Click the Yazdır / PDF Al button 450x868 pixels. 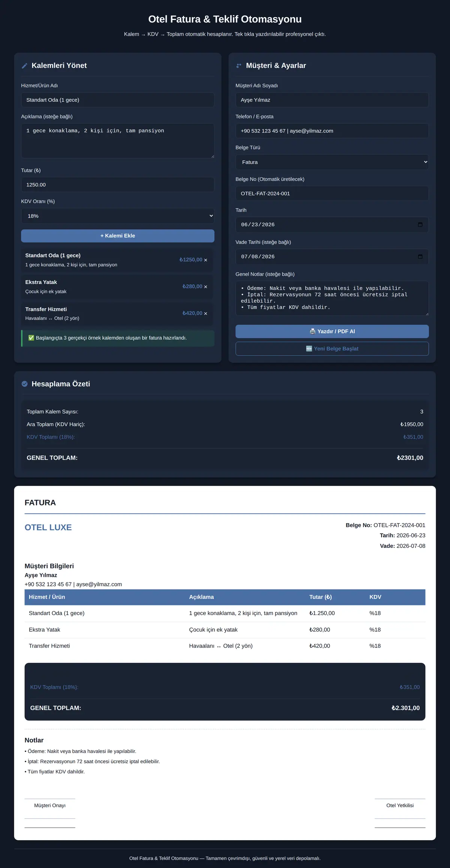(332, 331)
